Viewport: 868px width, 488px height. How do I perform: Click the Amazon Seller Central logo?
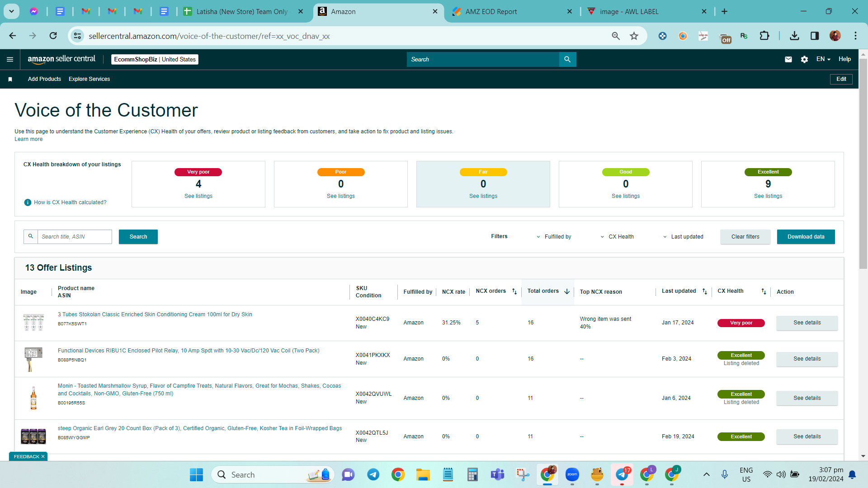[61, 59]
